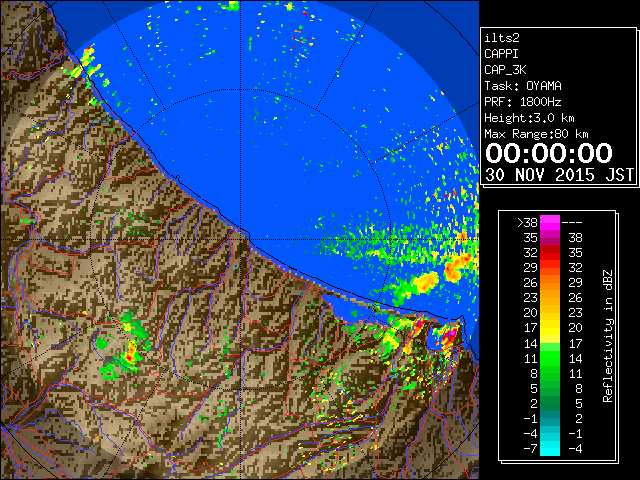640x480 pixels.
Task: Click the yellow-green echo cluster on the northwest coastline
Action: 87,64
